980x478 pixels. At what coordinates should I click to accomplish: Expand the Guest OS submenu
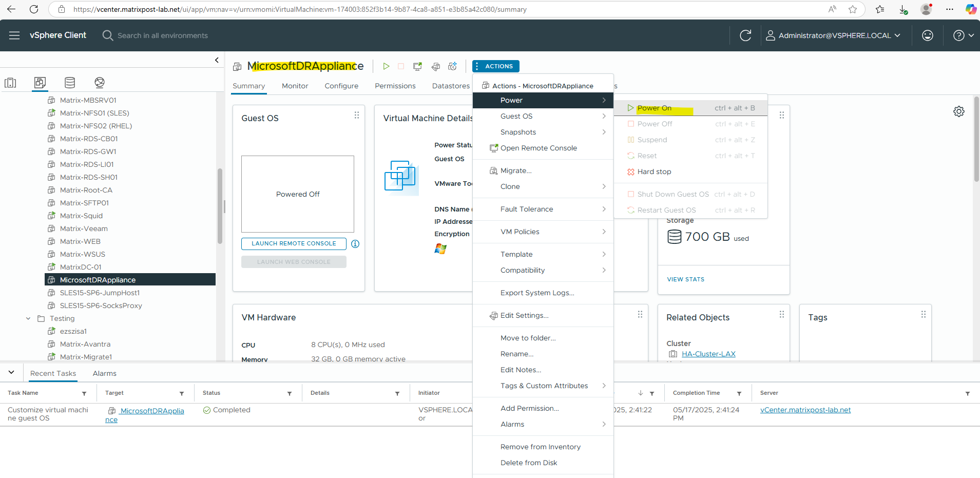click(543, 116)
